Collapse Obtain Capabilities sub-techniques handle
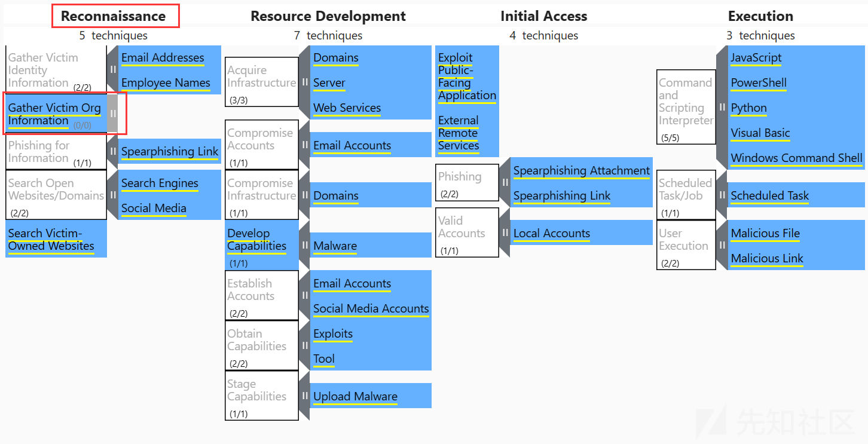868x444 pixels. 304,345
